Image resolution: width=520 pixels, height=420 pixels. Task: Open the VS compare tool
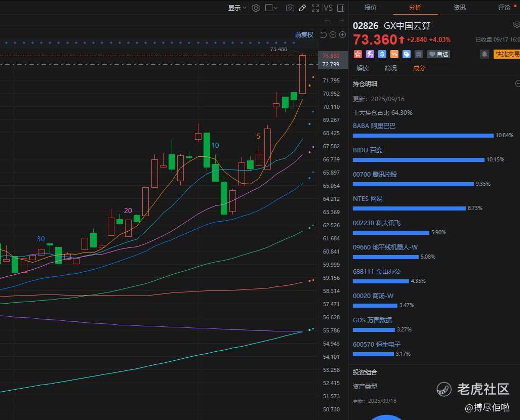coord(328,8)
